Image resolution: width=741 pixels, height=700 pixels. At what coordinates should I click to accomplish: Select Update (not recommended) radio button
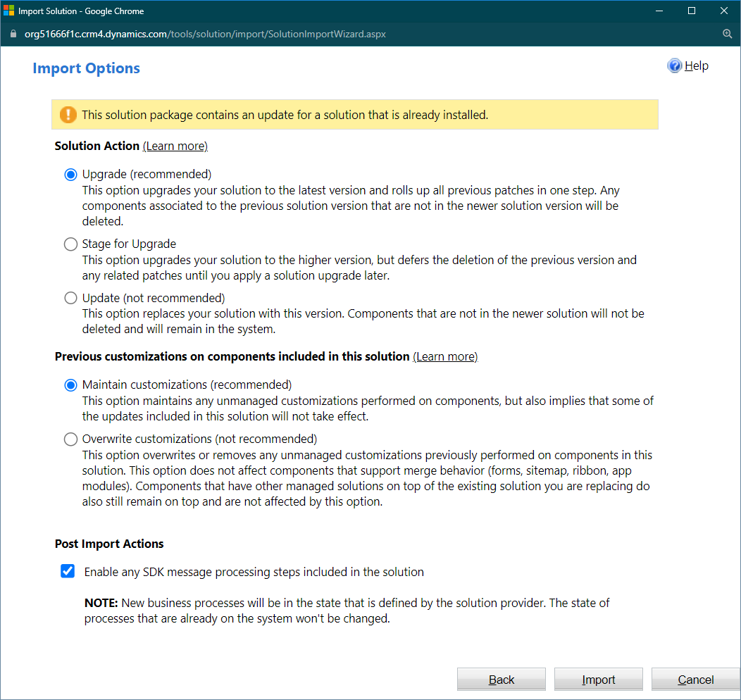[x=70, y=298]
